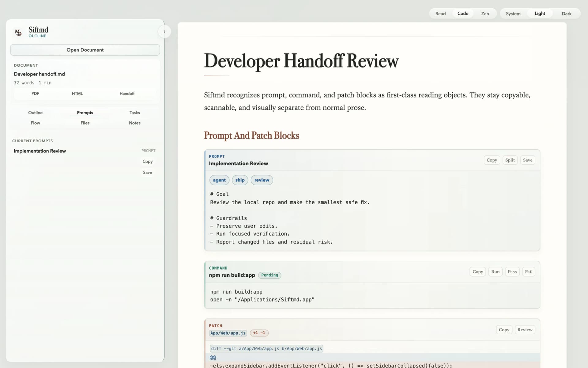Enable Dark theme
Image resolution: width=588 pixels, height=368 pixels.
[x=566, y=13]
